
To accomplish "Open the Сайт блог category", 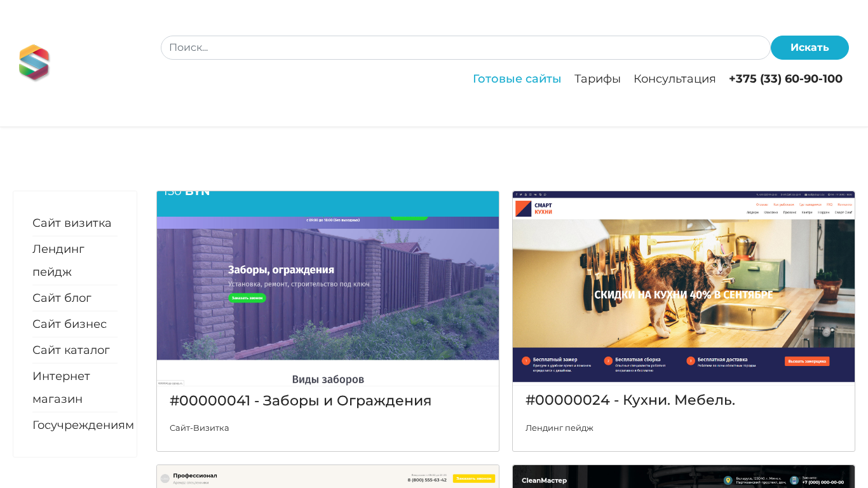I will tap(62, 298).
